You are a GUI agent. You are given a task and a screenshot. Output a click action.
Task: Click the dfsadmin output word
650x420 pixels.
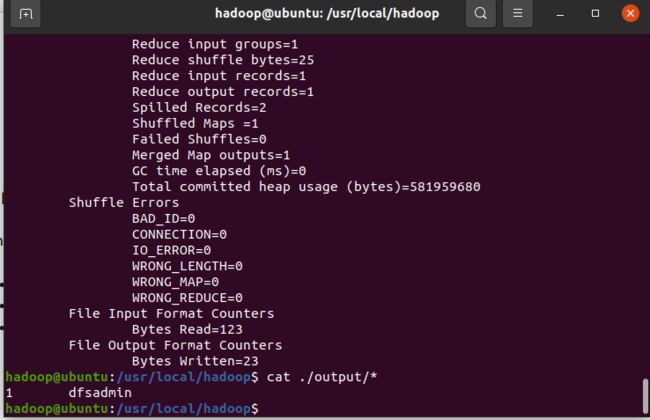pyautogui.click(x=100, y=393)
